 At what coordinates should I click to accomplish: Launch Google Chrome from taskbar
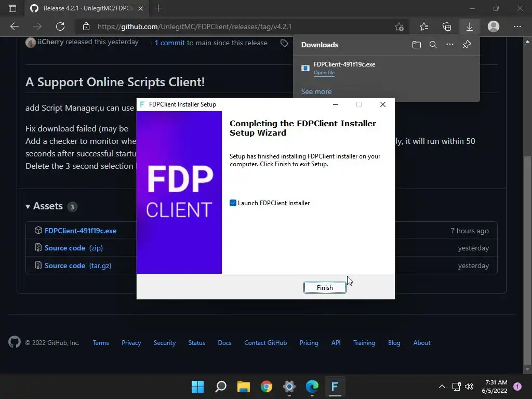[267, 387]
